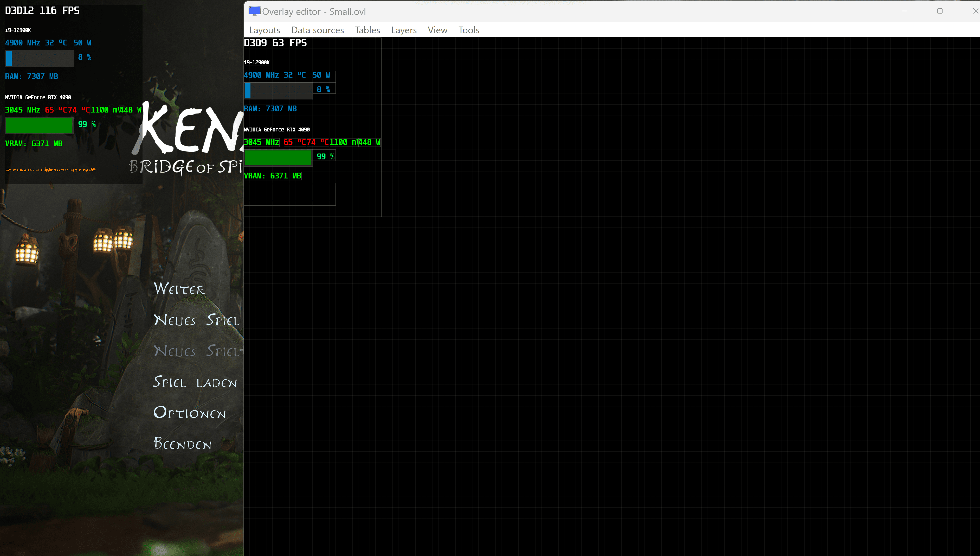
Task: Select the green GPU usage bar in editor
Action: 278,158
